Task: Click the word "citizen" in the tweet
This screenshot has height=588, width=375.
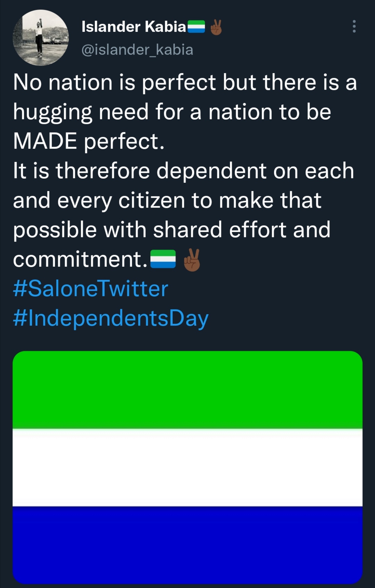Action: click(152, 201)
